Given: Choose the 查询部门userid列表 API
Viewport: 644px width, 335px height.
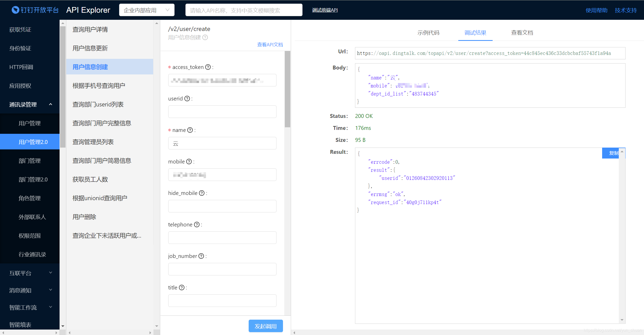Looking at the screenshot, I should (110, 104).
